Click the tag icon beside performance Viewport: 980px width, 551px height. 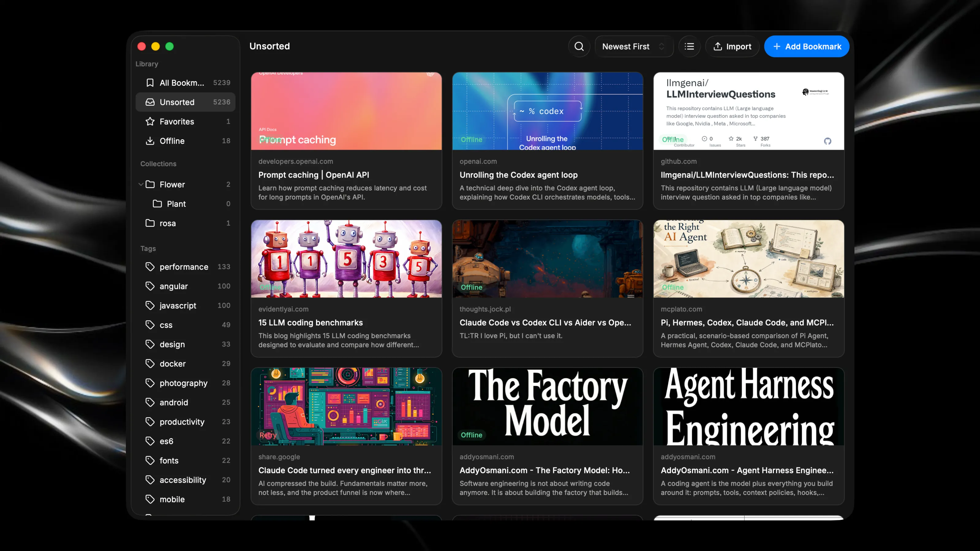[150, 267]
